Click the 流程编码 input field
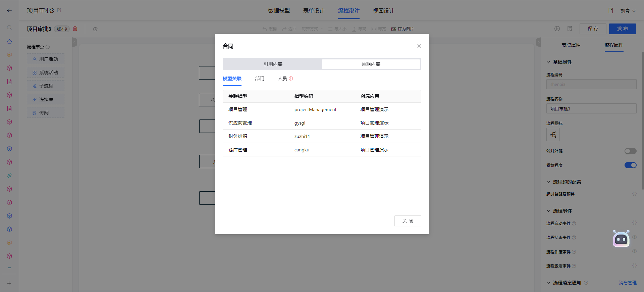 [x=591, y=84]
